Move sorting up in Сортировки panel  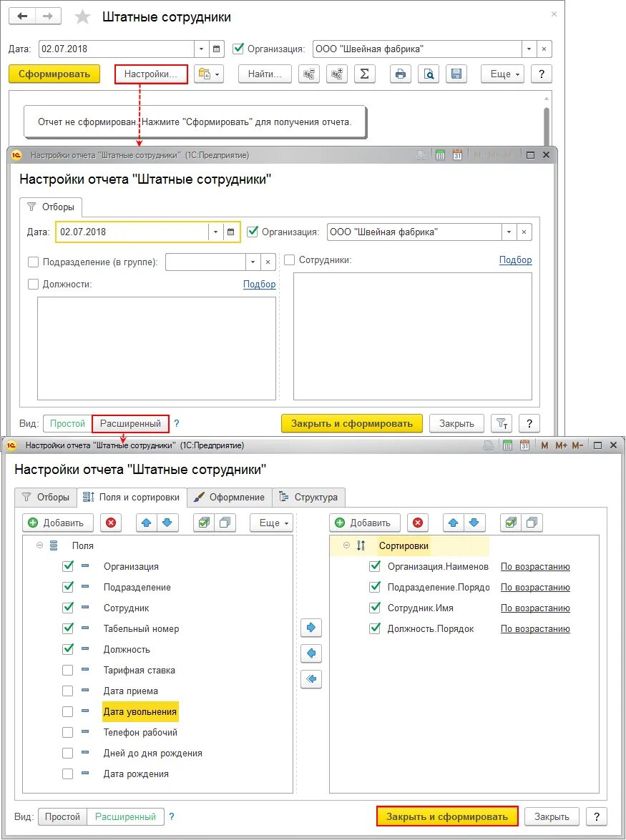point(454,523)
